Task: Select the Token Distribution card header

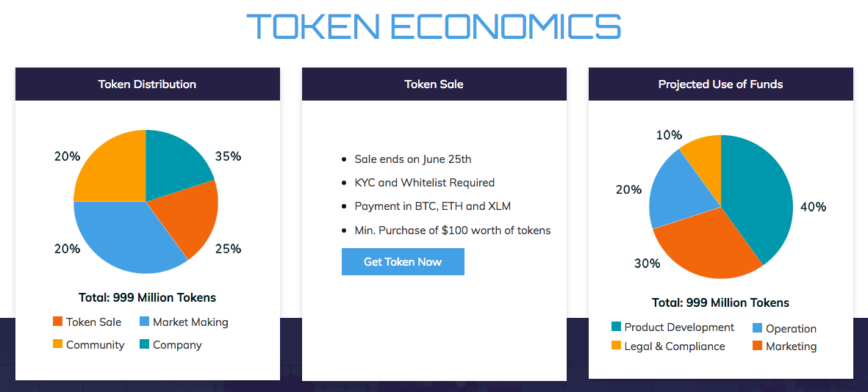Action: click(147, 84)
